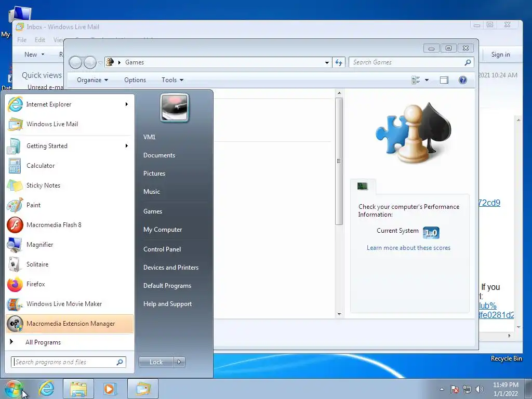
Task: Click Sign in in Windows Live Mail
Action: coord(500,54)
